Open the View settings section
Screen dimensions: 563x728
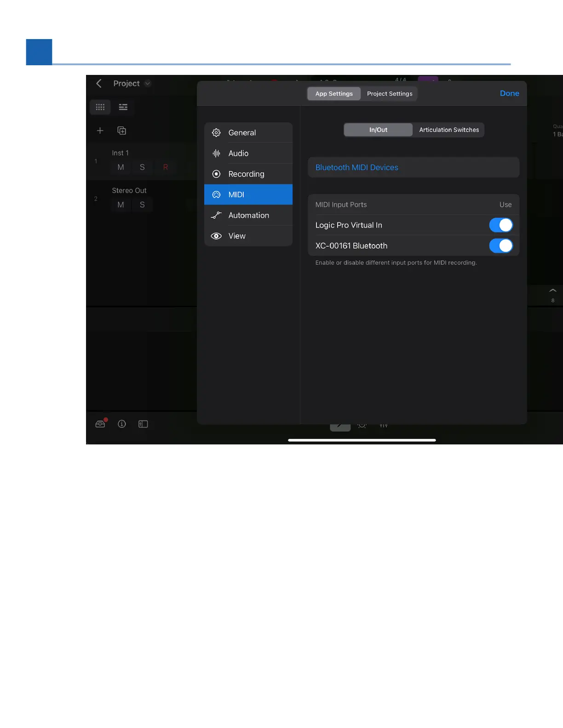(x=248, y=236)
